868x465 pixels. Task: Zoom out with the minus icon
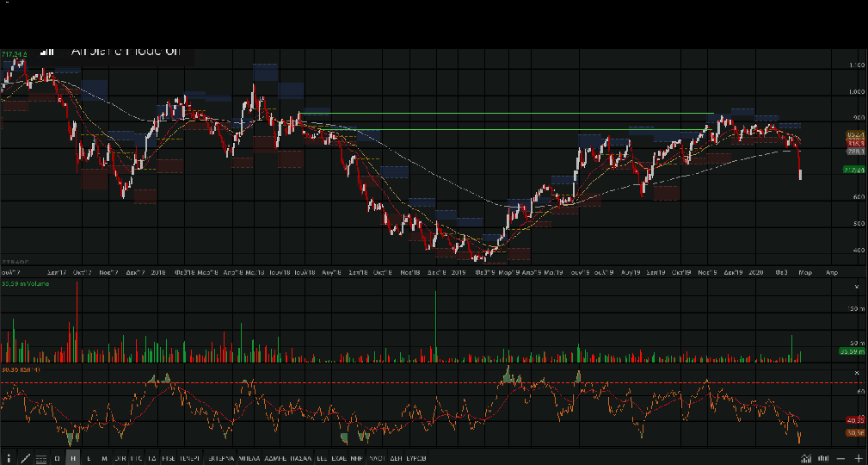(840, 458)
